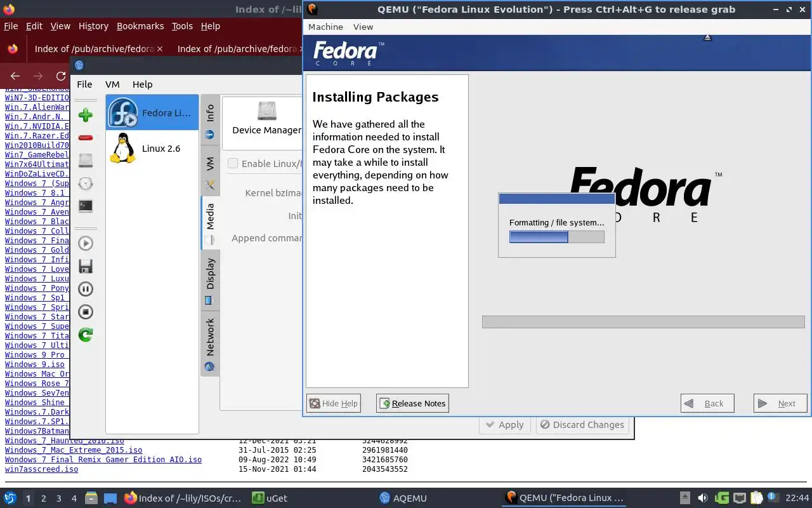Click the taskbar clock showing 22:44
This screenshot has height=508, width=812.
[x=797, y=498]
